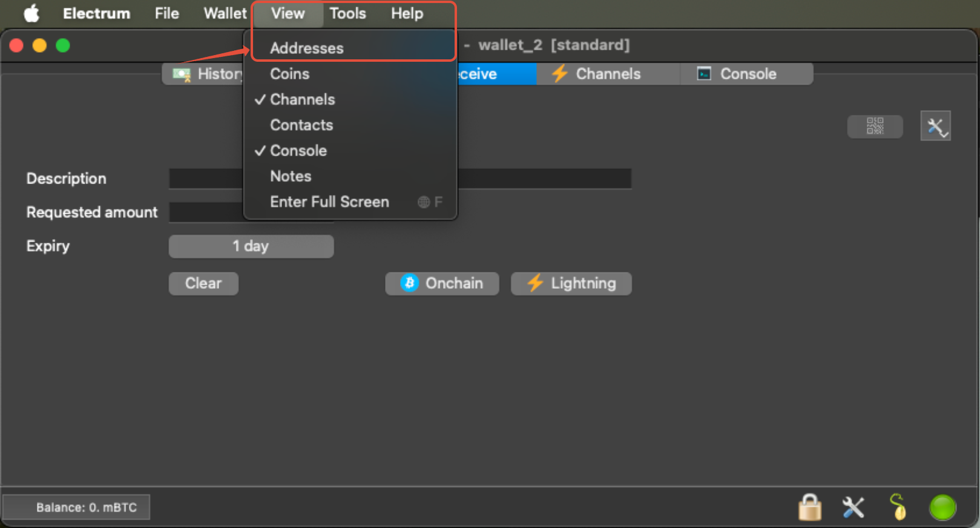Image resolution: width=980 pixels, height=528 pixels.
Task: Close the open View menu
Action: [x=288, y=13]
